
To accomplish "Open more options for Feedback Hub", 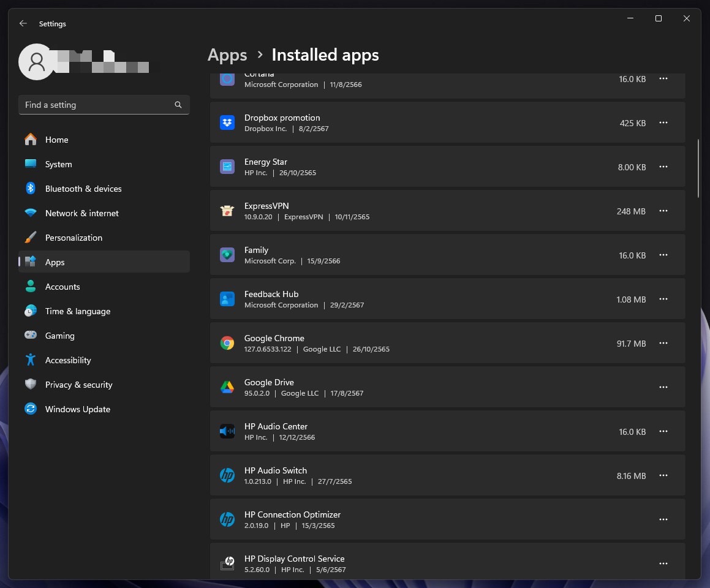I will [663, 299].
